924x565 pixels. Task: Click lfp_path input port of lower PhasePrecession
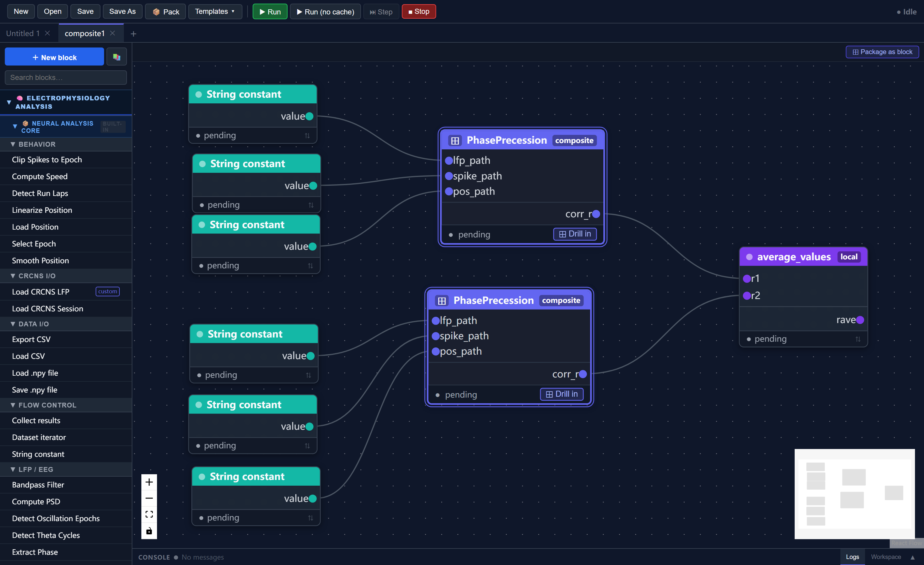tap(435, 321)
